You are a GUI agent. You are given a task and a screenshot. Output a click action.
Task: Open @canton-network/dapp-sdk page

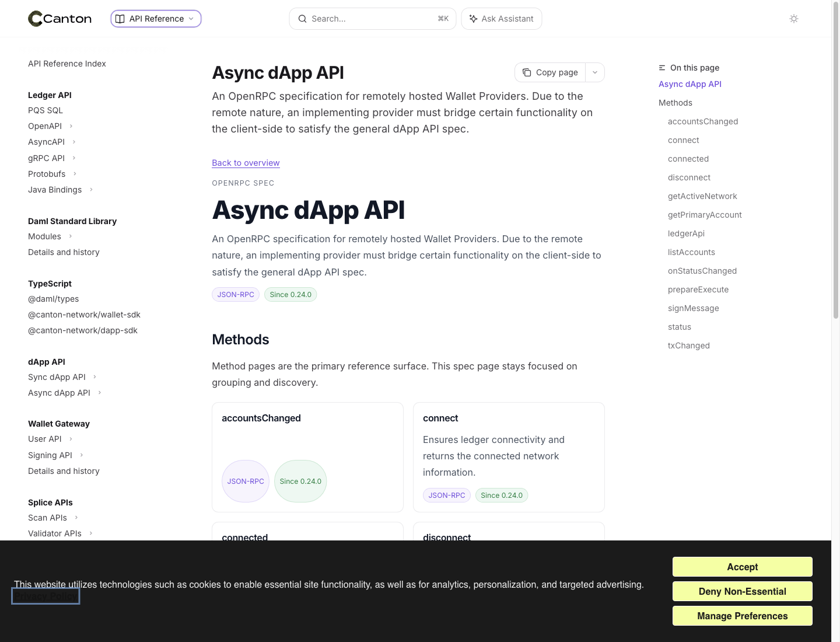83,330
